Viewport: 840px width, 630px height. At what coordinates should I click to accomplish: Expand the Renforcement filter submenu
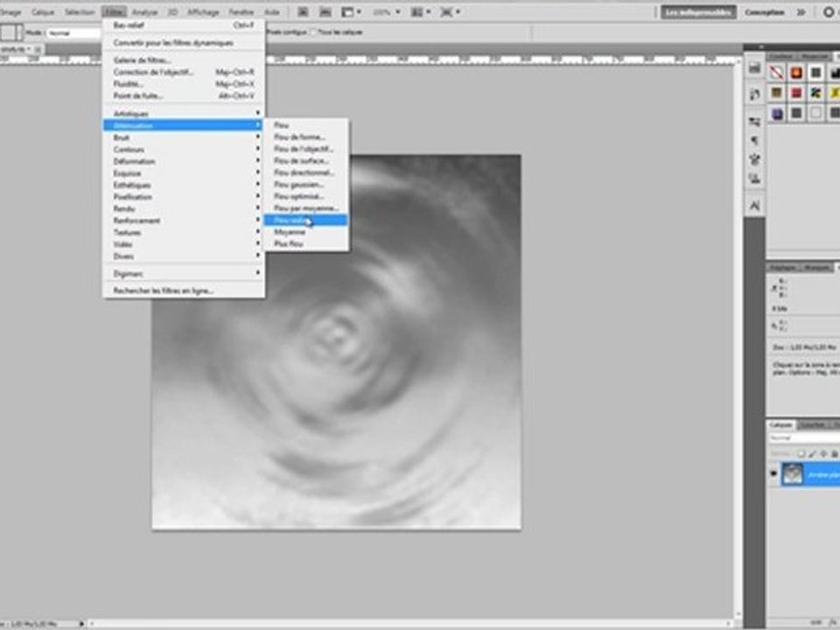click(183, 220)
